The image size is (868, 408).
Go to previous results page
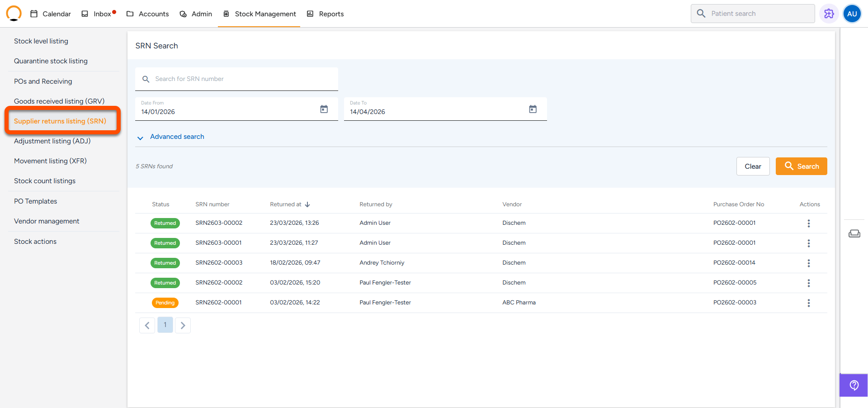click(147, 325)
